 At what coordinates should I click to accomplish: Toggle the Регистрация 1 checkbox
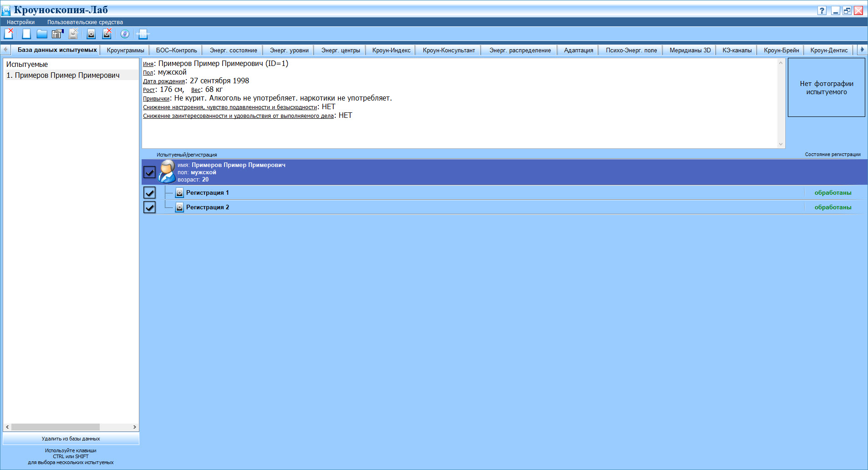[149, 192]
